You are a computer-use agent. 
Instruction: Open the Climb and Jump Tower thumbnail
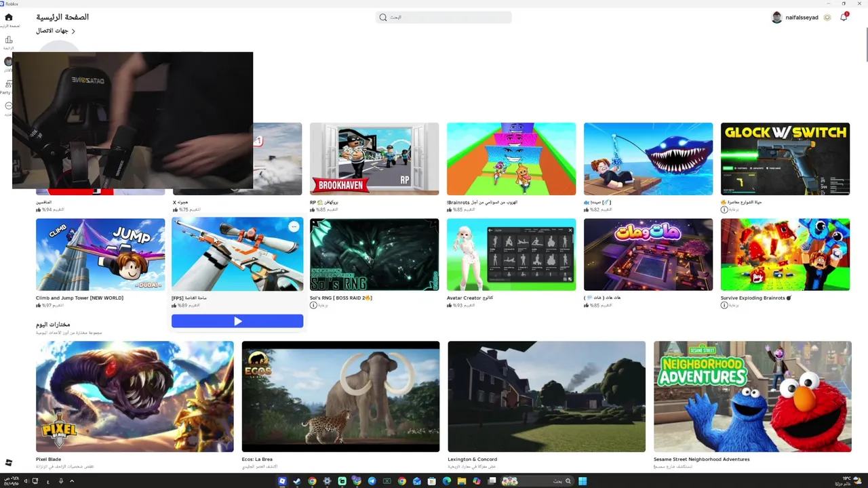click(x=100, y=254)
